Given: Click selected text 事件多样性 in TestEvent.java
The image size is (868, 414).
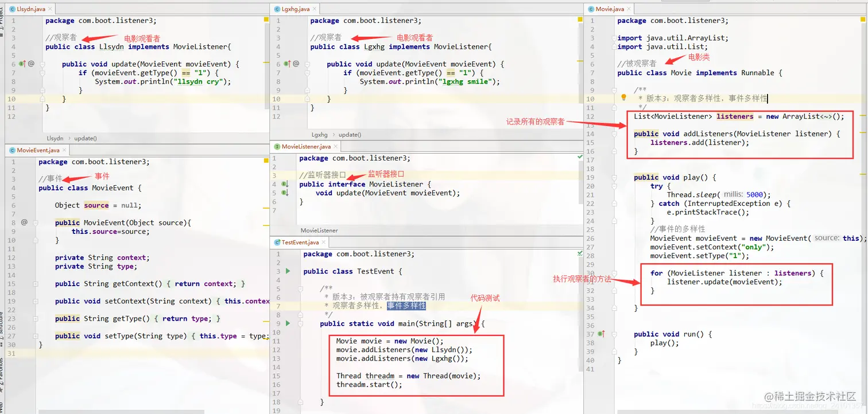Looking at the screenshot, I should pyautogui.click(x=406, y=306).
